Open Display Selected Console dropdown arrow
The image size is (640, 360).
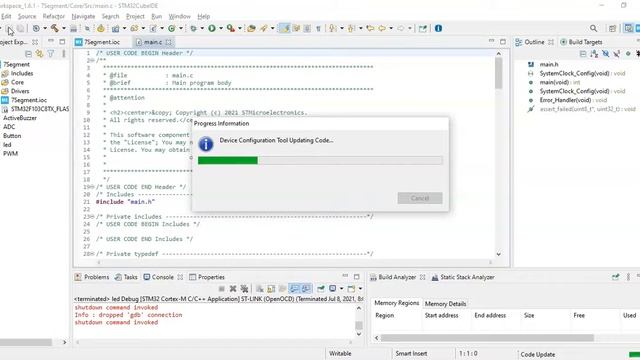[342, 289]
